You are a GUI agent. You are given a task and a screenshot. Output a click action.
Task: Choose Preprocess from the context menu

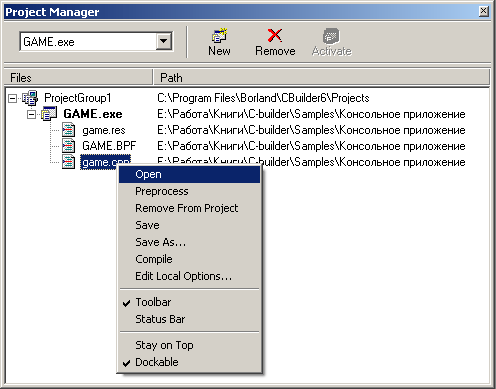click(x=189, y=192)
